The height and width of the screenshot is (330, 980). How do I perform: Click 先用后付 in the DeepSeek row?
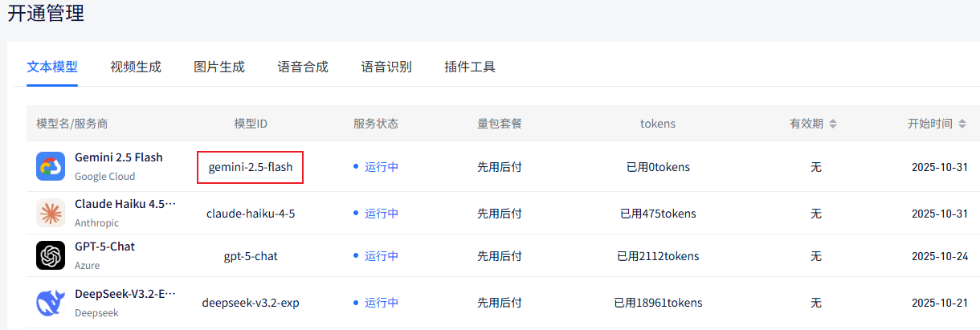click(500, 303)
